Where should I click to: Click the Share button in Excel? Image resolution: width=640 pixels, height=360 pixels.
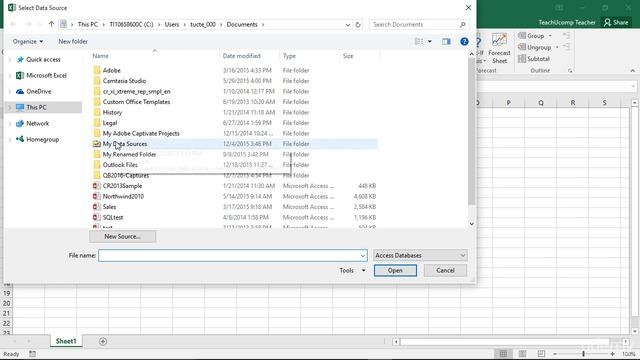(x=616, y=22)
